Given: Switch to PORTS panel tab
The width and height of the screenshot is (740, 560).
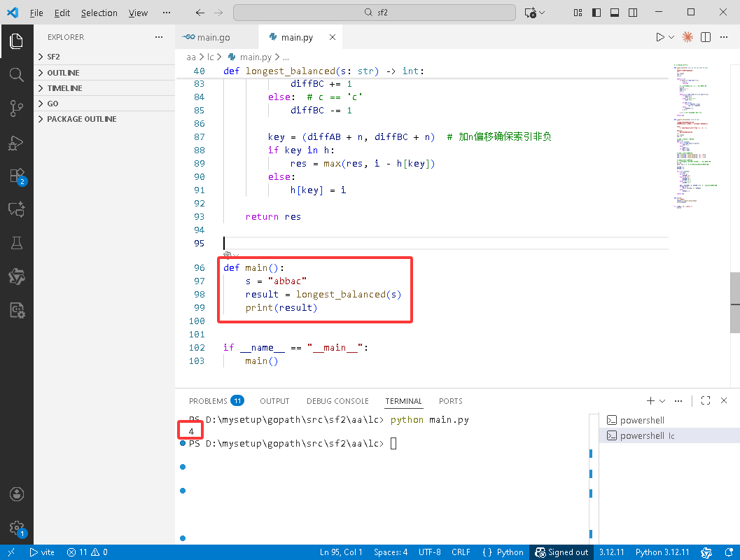Looking at the screenshot, I should click(x=451, y=400).
